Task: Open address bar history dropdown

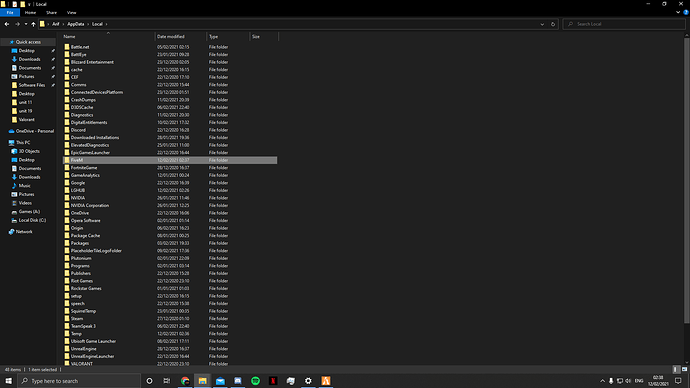Action: 542,24
